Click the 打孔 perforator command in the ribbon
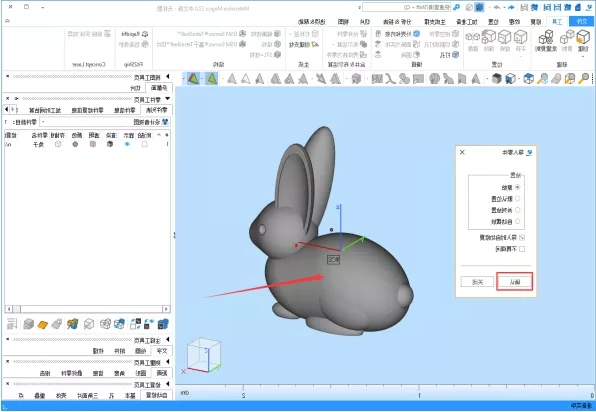 pyautogui.click(x=450, y=55)
